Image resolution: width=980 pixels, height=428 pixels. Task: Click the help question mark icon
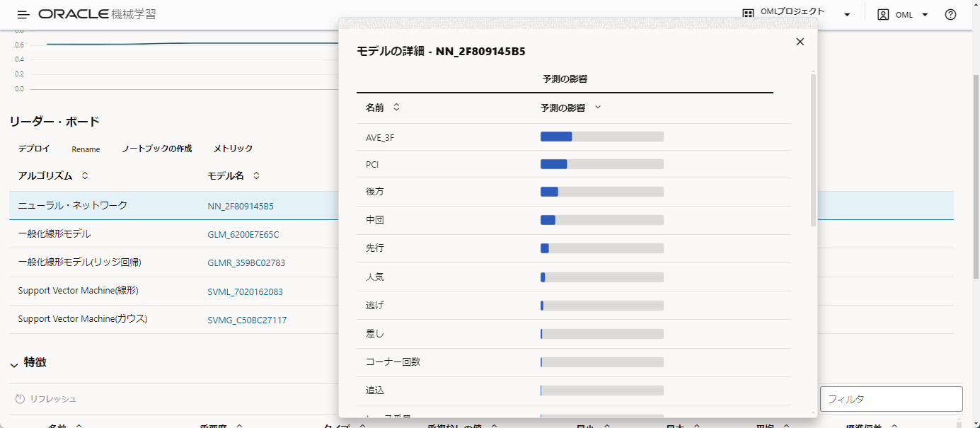coord(950,14)
